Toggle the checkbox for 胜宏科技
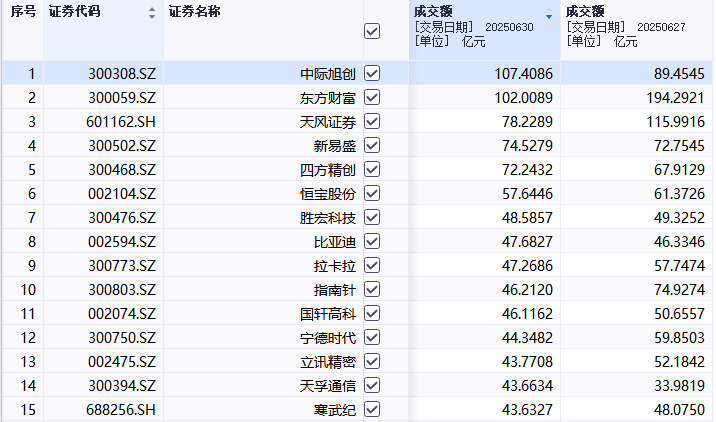This screenshot has height=422, width=716. 372,217
